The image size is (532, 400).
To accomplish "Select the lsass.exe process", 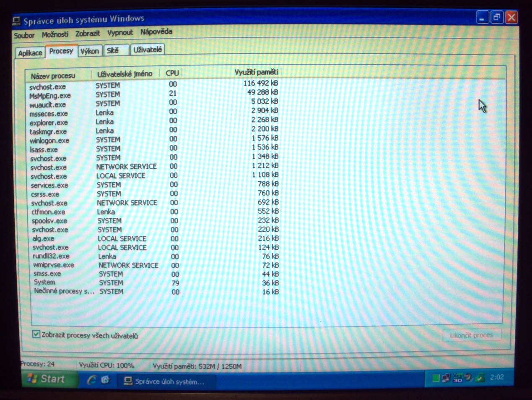I will point(154,149).
